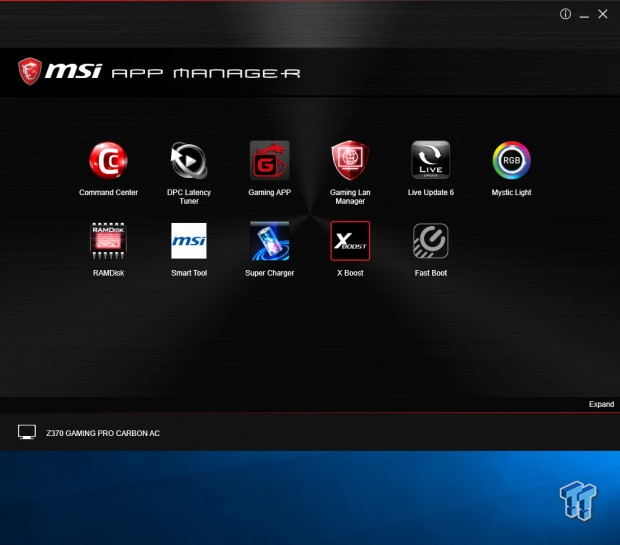
Task: Close the MSI App Manager window
Action: tap(603, 14)
